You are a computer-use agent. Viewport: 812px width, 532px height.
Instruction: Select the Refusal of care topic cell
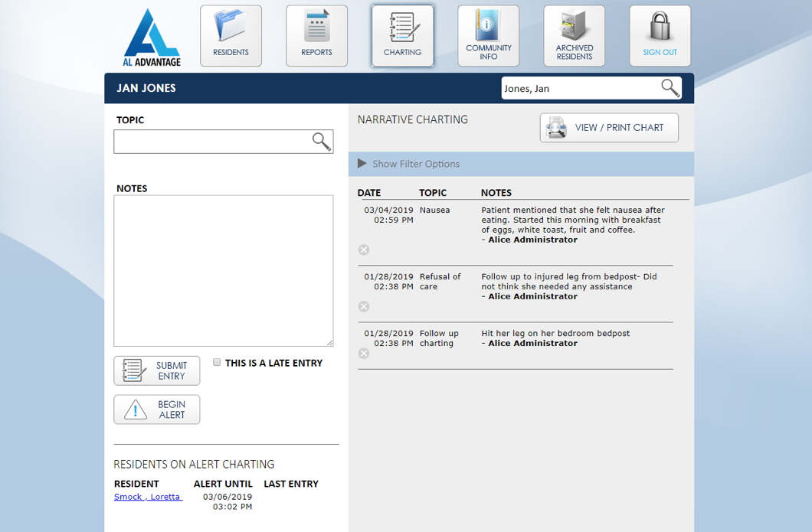pos(440,282)
